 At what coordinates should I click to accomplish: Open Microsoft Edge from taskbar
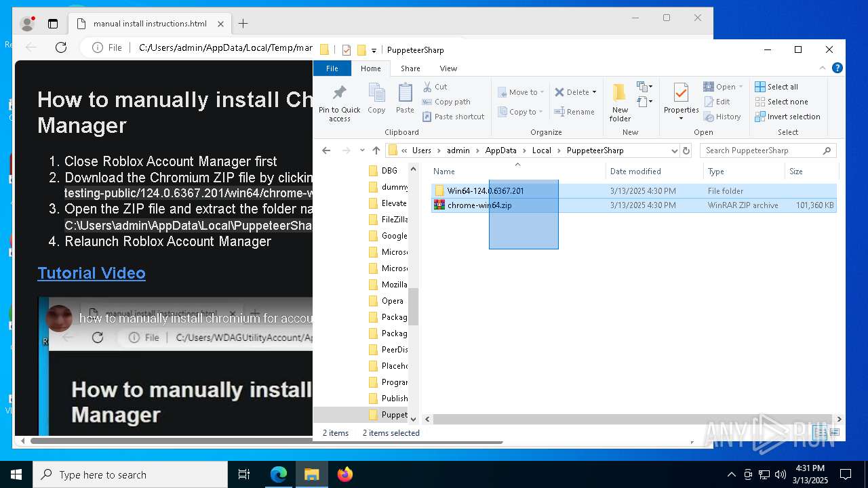click(279, 474)
